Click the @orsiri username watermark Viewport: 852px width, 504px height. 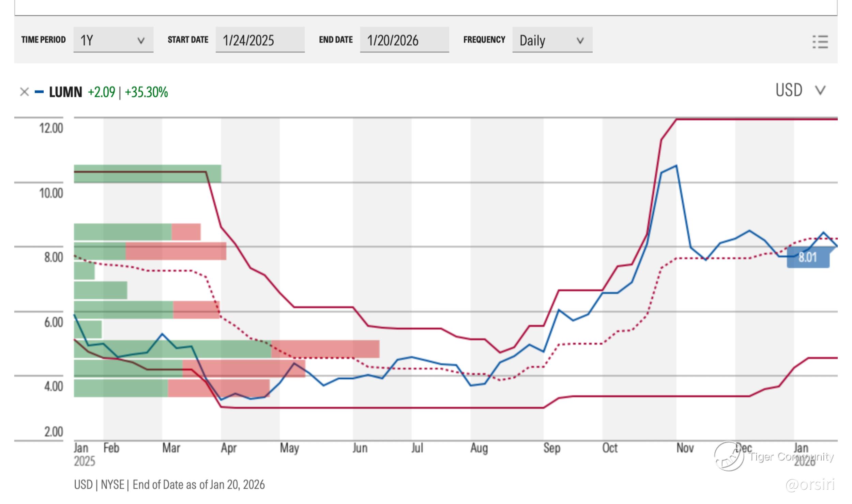point(810,485)
